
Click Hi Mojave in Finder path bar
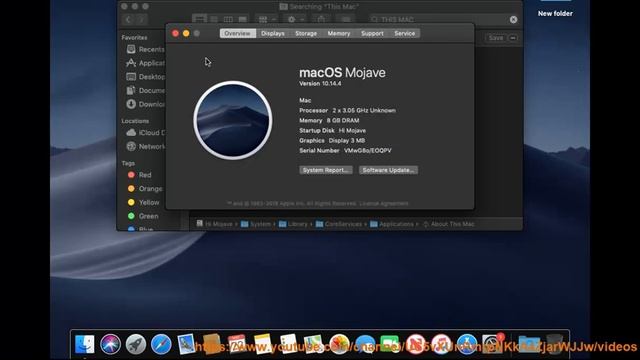(x=214, y=224)
